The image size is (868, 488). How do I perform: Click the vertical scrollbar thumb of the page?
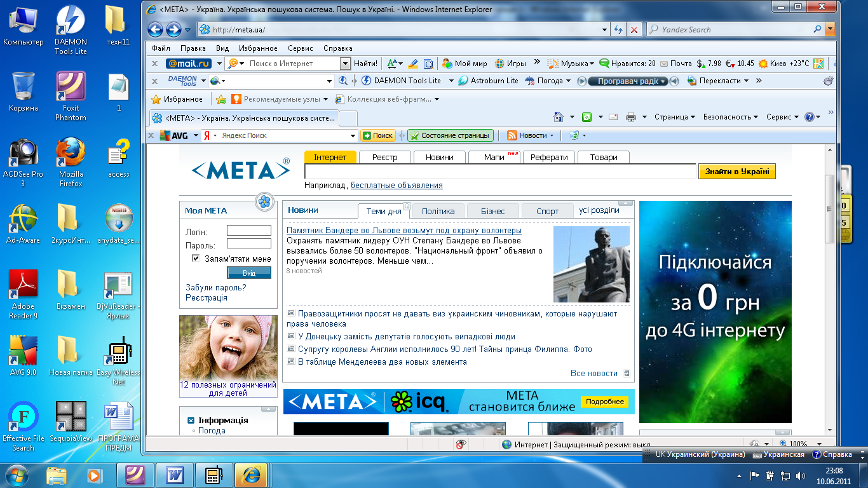(x=829, y=209)
